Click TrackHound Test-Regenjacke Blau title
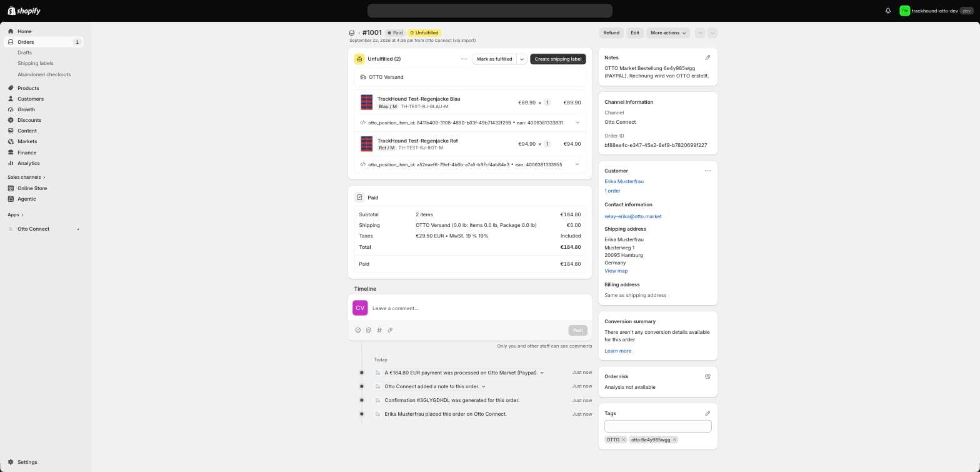The height and width of the screenshot is (472, 980). point(419,99)
